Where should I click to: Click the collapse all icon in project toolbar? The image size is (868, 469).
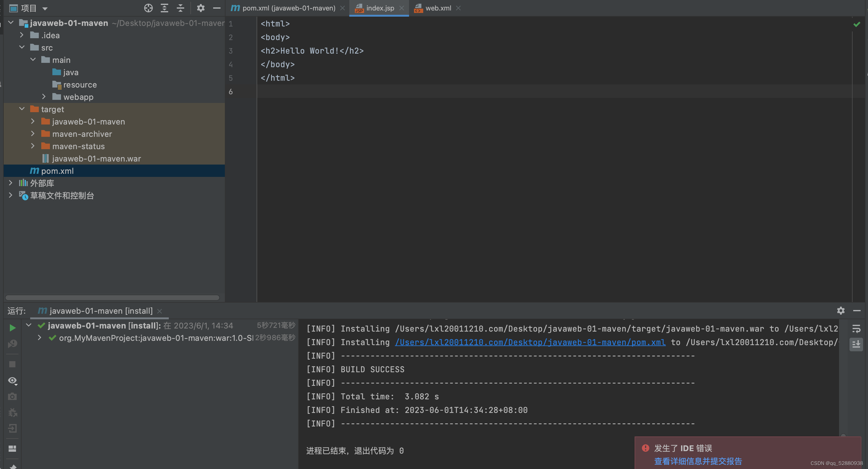click(180, 8)
